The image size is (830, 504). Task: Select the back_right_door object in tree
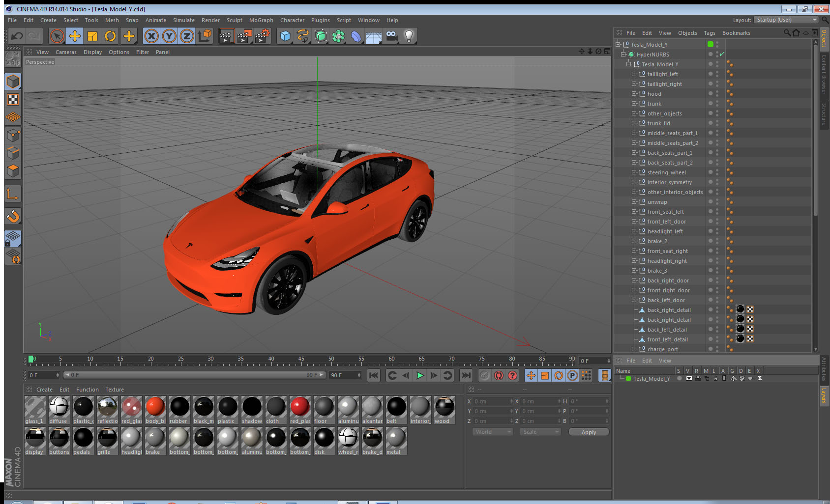tap(668, 280)
